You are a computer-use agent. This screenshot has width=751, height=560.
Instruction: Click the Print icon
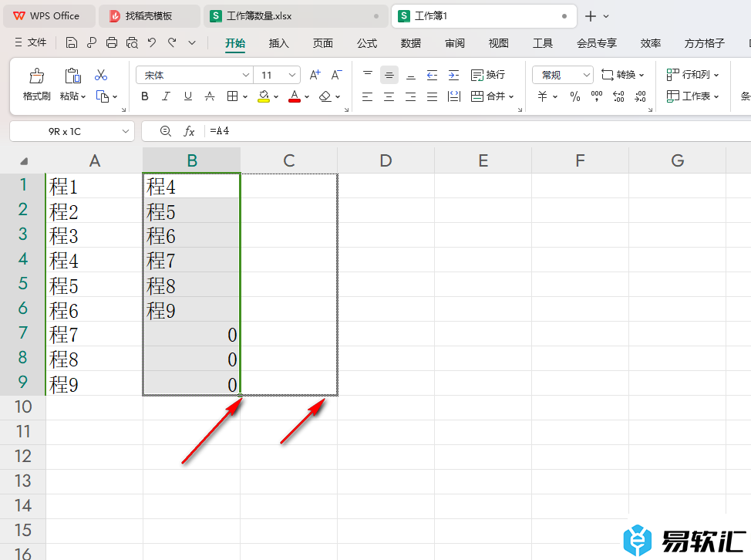pos(112,43)
